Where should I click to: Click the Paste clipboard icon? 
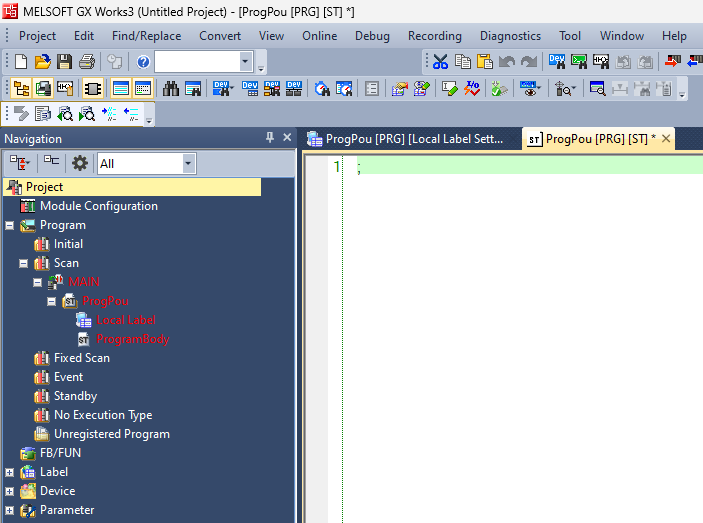click(485, 62)
